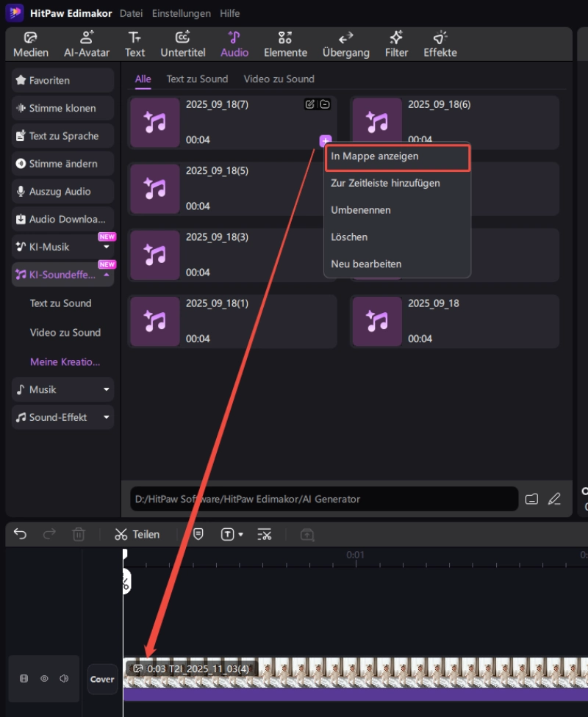Click the folder icon on 2025_09_18(7)
This screenshot has width=588, height=717.
click(325, 104)
